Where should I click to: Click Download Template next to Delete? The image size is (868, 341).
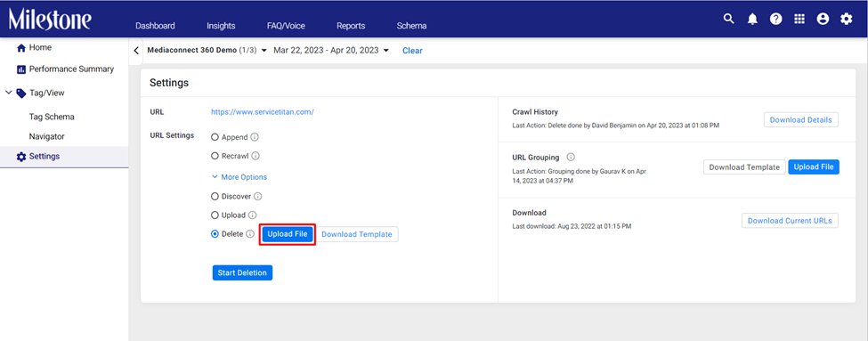click(x=356, y=234)
